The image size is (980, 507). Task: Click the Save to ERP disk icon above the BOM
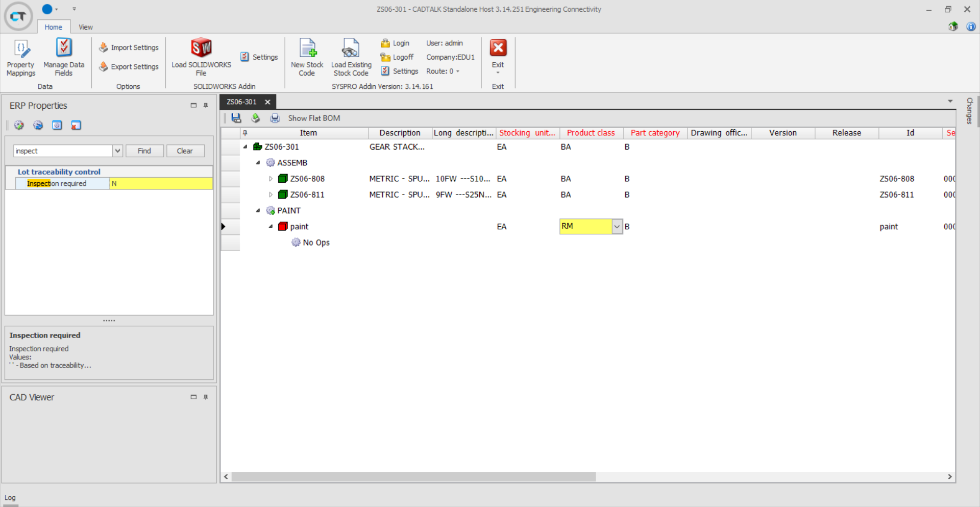tap(236, 118)
